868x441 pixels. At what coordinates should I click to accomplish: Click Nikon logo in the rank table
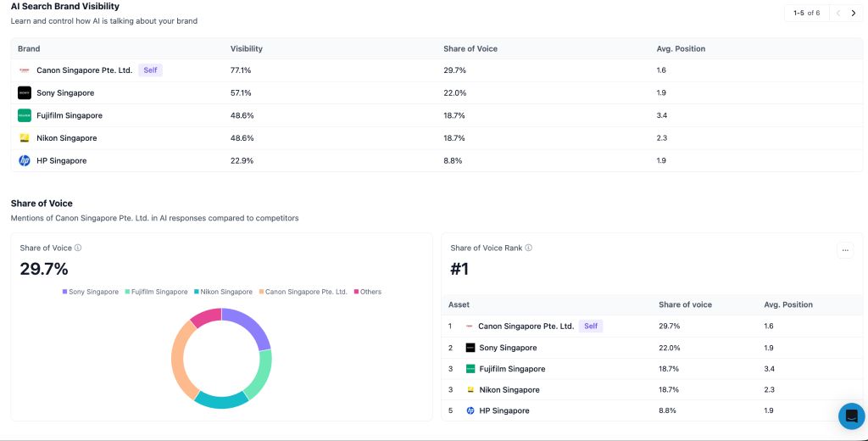pyautogui.click(x=470, y=390)
